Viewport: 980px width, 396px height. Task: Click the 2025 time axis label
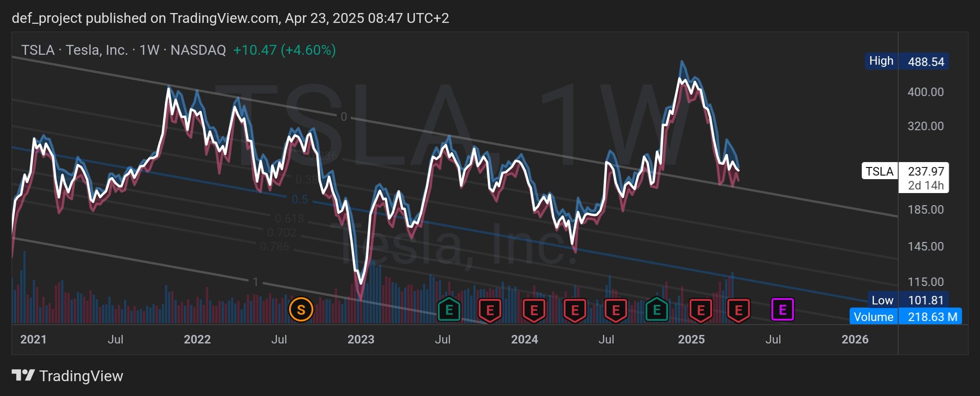coord(691,339)
